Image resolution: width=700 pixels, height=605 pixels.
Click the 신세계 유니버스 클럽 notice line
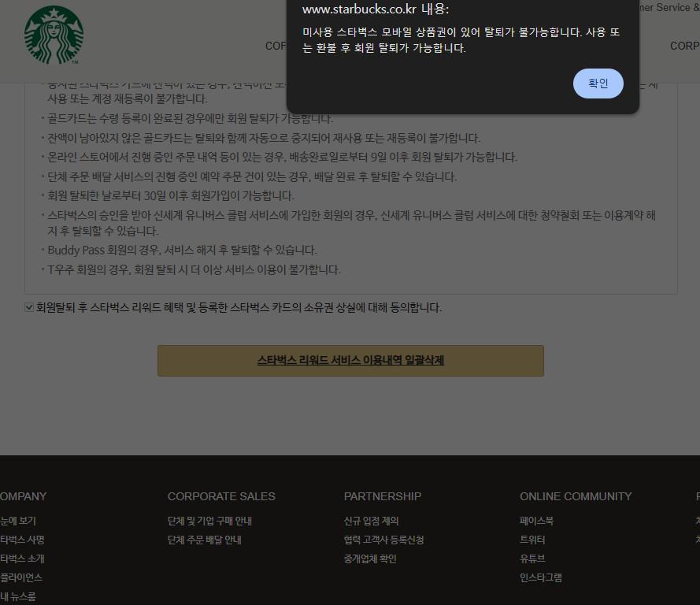pos(351,223)
